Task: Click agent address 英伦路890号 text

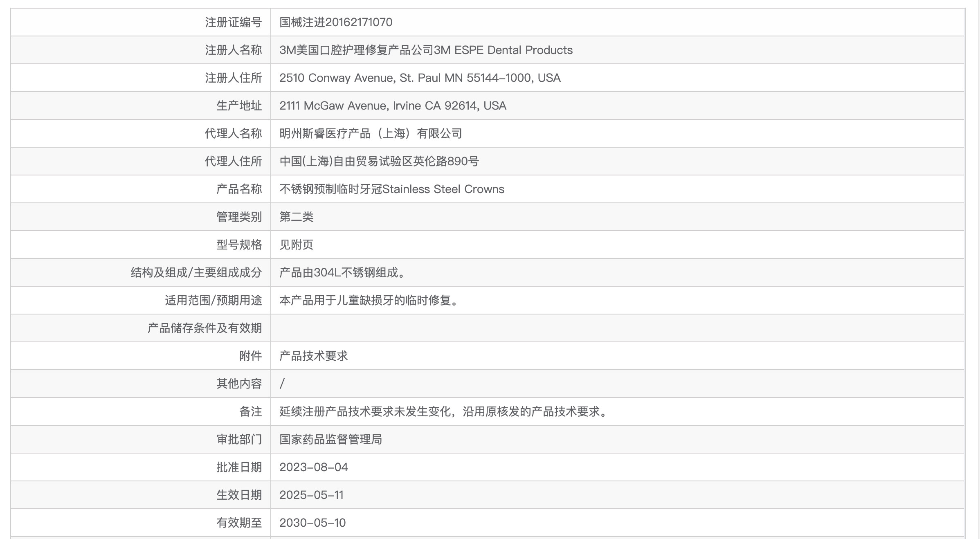Action: pos(446,161)
